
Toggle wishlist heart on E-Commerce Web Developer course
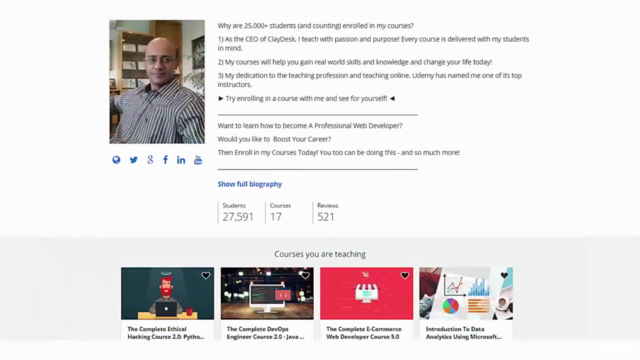[x=405, y=276]
